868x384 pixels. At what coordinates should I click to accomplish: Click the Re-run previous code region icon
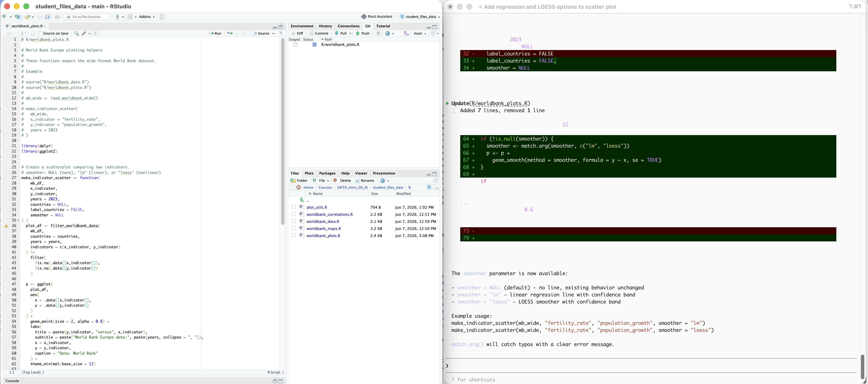point(230,33)
